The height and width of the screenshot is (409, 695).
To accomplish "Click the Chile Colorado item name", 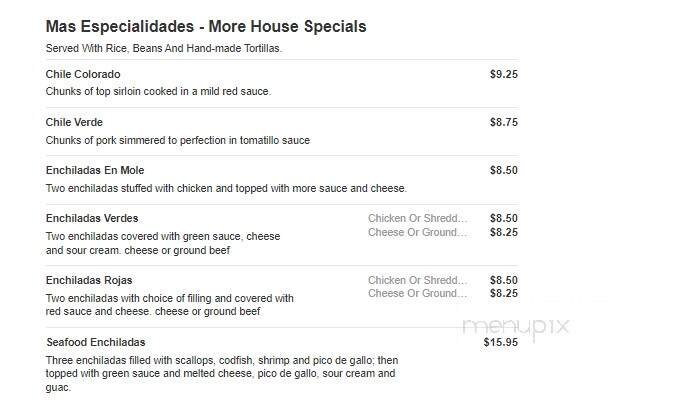I will pyautogui.click(x=83, y=75).
